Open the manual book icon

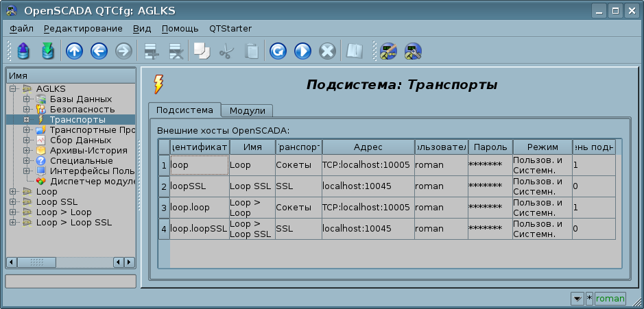[354, 51]
